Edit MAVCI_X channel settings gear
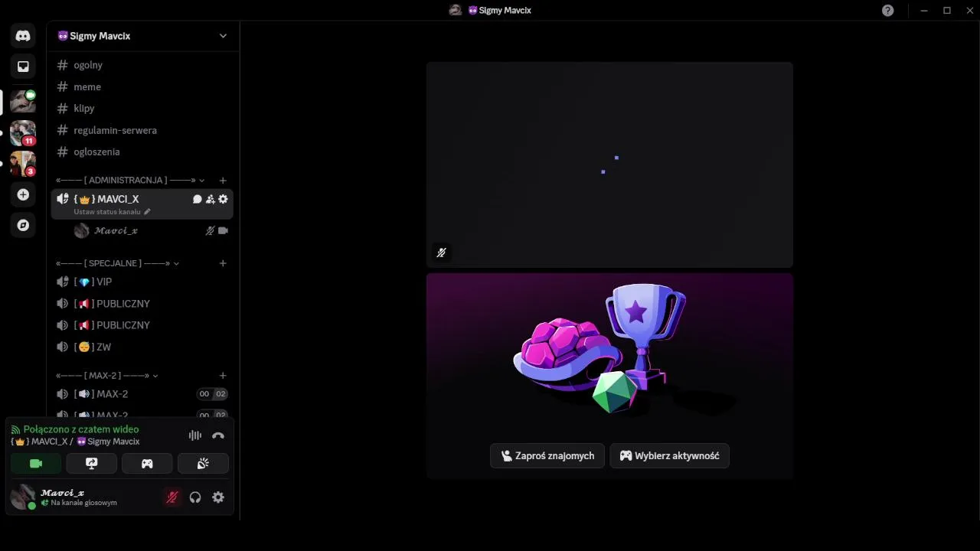Viewport: 980px width, 551px height. 223,199
